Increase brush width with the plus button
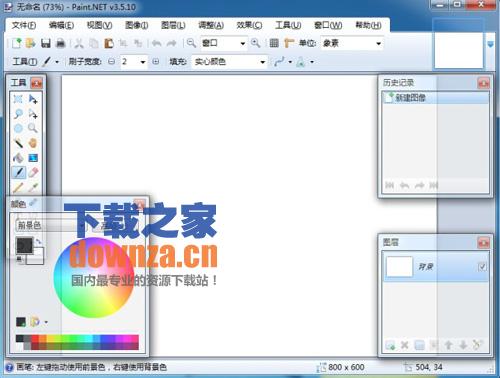 [x=156, y=62]
